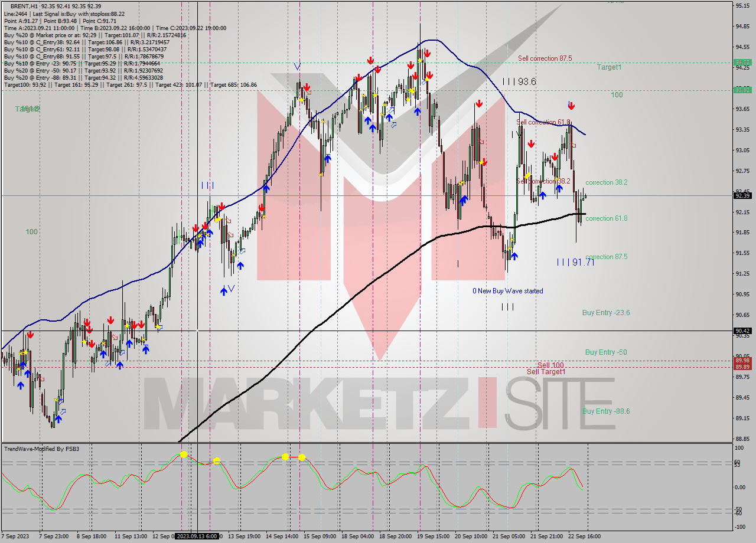Click the highlighted '2023.09.13 6:00' time label
756x543 pixels.
coord(198,537)
